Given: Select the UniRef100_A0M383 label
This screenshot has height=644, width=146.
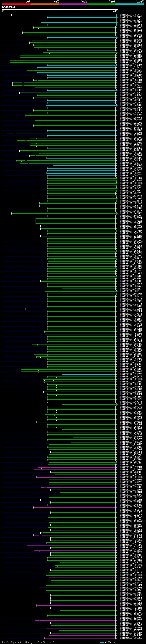Looking at the screenshot, I should tap(131, 261).
